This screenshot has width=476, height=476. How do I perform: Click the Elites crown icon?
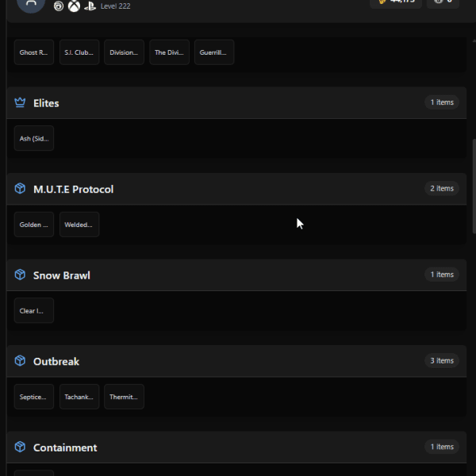pos(20,102)
